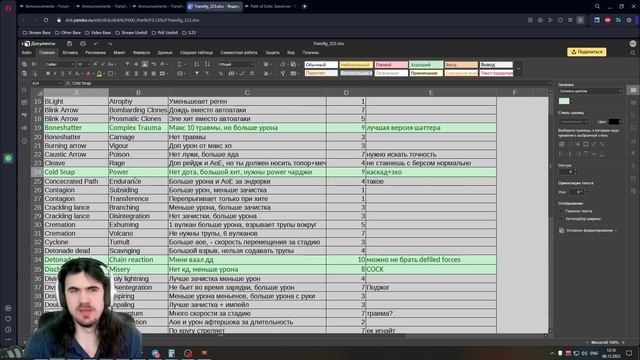The image size is (640, 360).
Task: Click the yellow fill color icon
Action: tap(99, 73)
